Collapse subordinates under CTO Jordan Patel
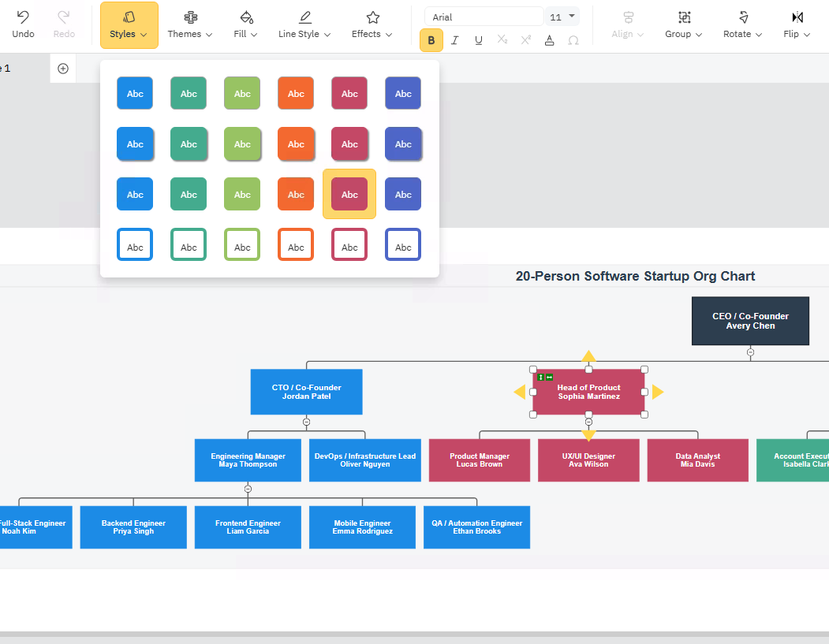Image resolution: width=829 pixels, height=644 pixels. pyautogui.click(x=306, y=422)
